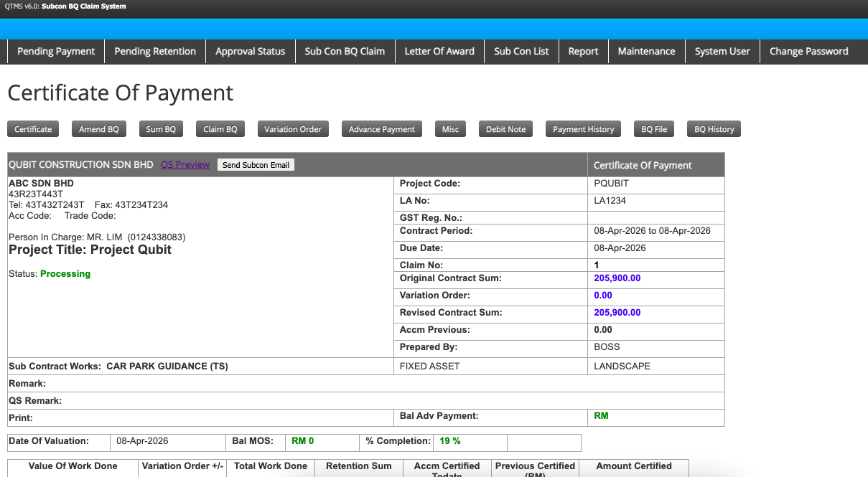Viewport: 868px width, 477px height.
Task: Open the Pending Retention menu
Action: click(x=155, y=52)
